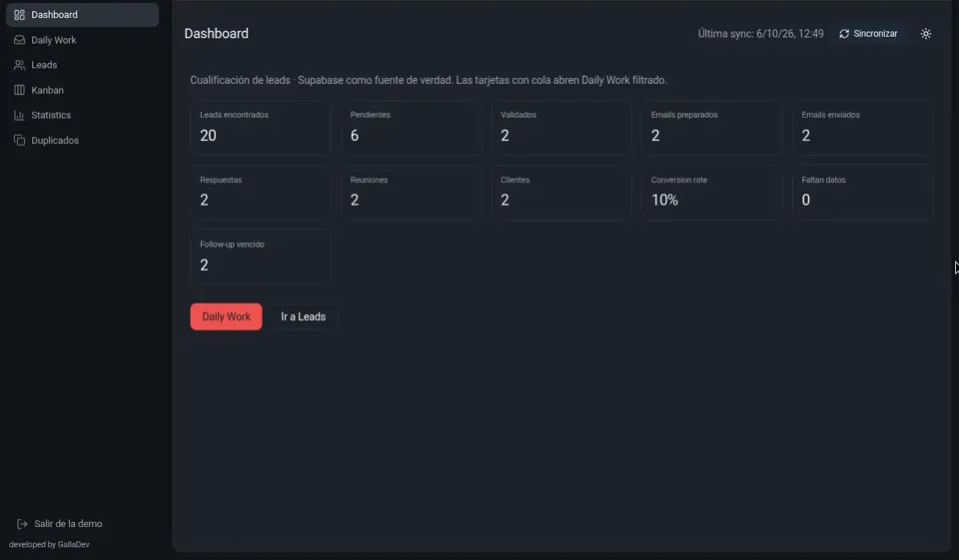
Task: Click the Sincronizar button
Action: point(868,34)
